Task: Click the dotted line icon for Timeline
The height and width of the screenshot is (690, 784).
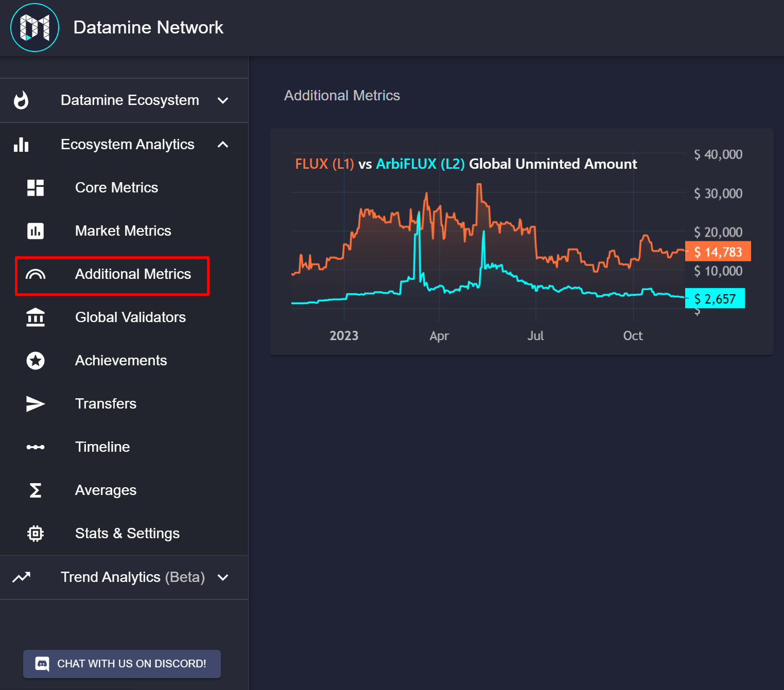Action: [36, 447]
